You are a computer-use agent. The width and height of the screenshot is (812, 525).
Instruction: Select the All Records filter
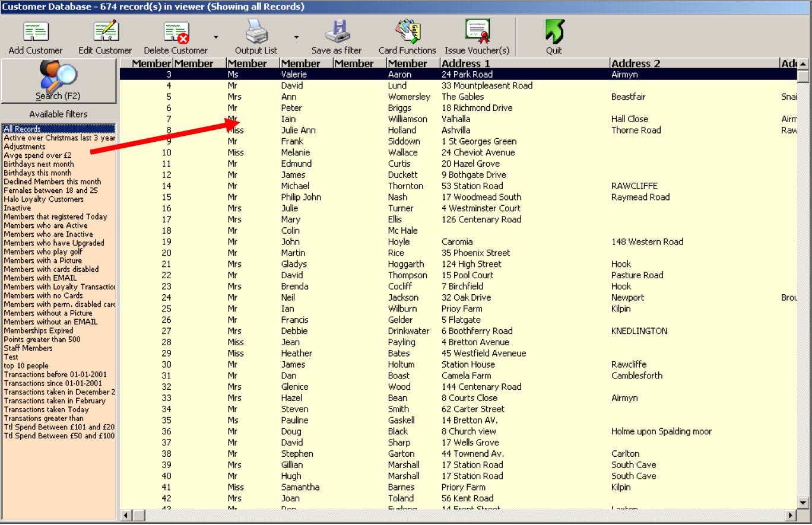(59, 129)
